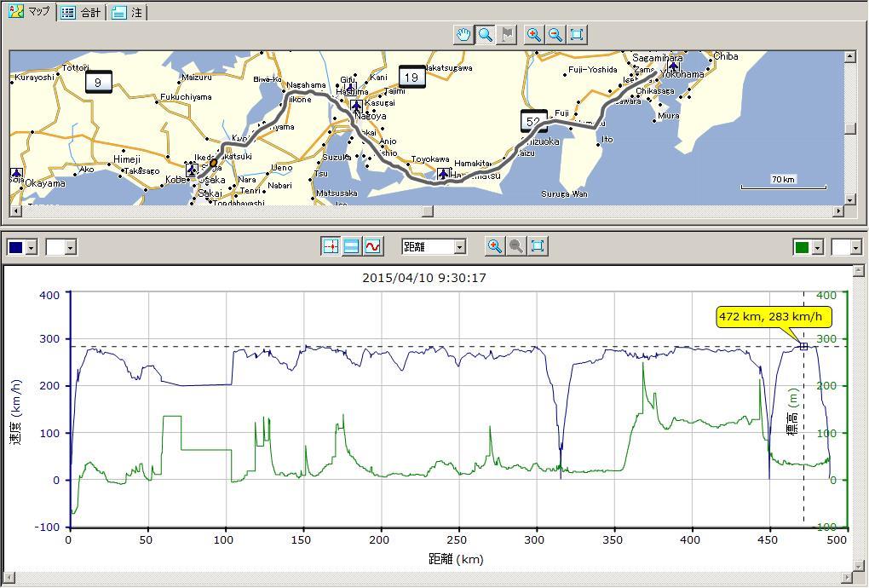The height and width of the screenshot is (588, 869).
Task: Click the Suruga Wan bay label
Action: [x=564, y=194]
